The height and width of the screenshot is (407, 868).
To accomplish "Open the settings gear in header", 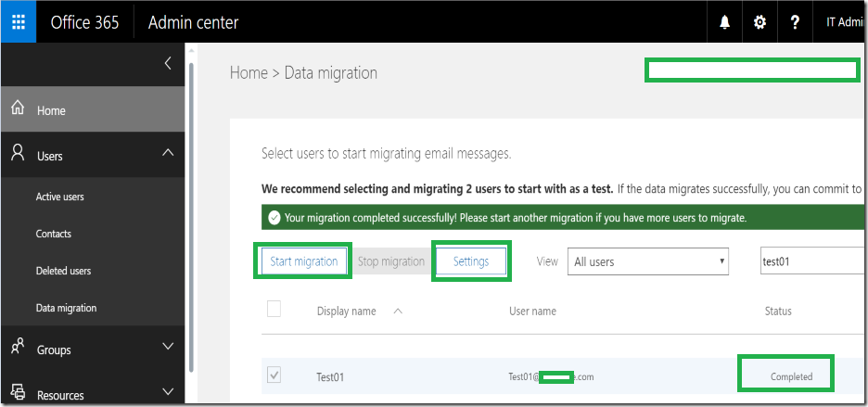I will point(760,22).
